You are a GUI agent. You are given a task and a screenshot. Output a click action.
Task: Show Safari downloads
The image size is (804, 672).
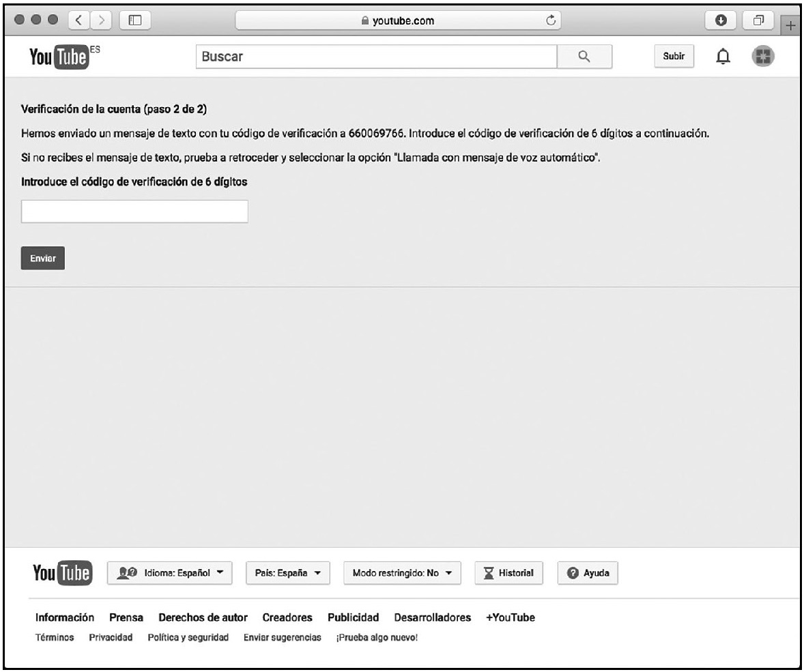click(x=719, y=20)
